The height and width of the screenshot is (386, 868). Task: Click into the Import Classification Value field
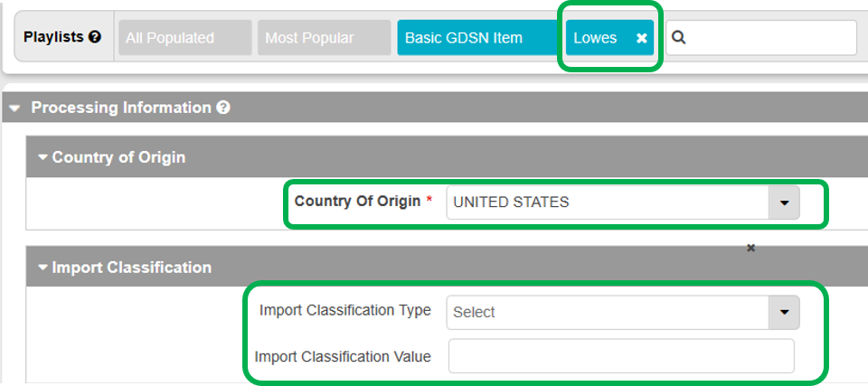click(621, 356)
